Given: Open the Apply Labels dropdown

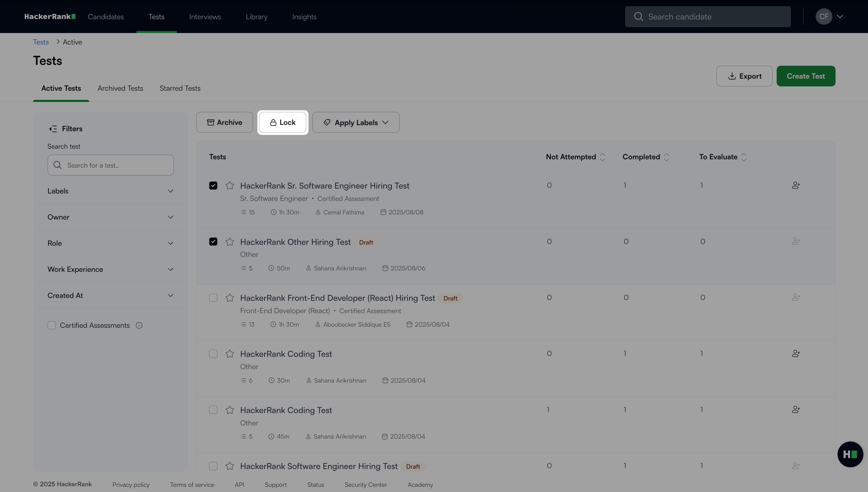Looking at the screenshot, I should (356, 122).
